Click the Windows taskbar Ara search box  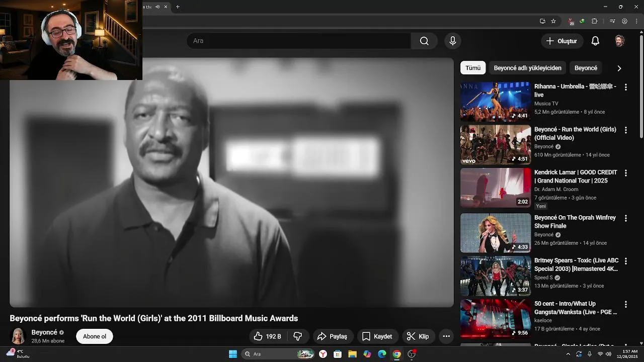[278, 354]
